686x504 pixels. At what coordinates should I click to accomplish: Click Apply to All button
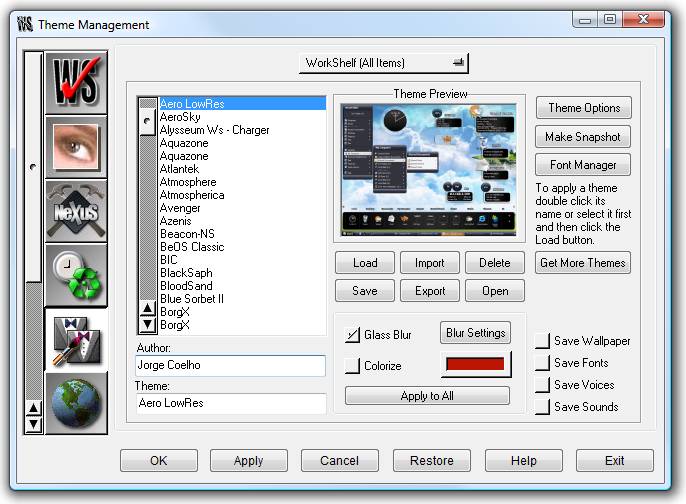pos(427,396)
